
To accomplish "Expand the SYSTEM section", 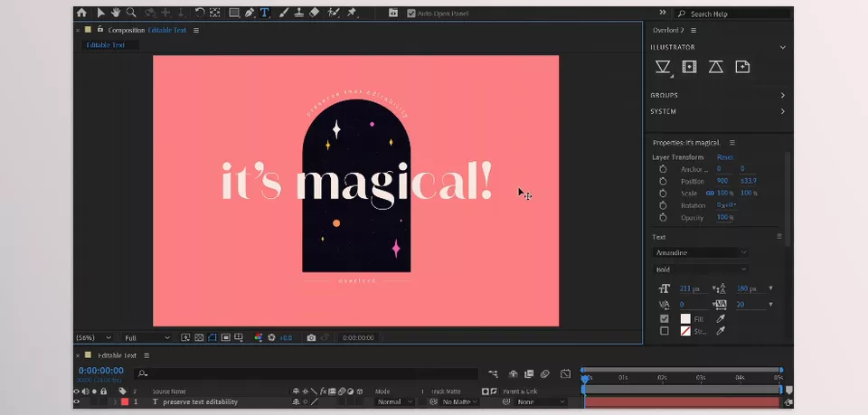I will point(782,112).
